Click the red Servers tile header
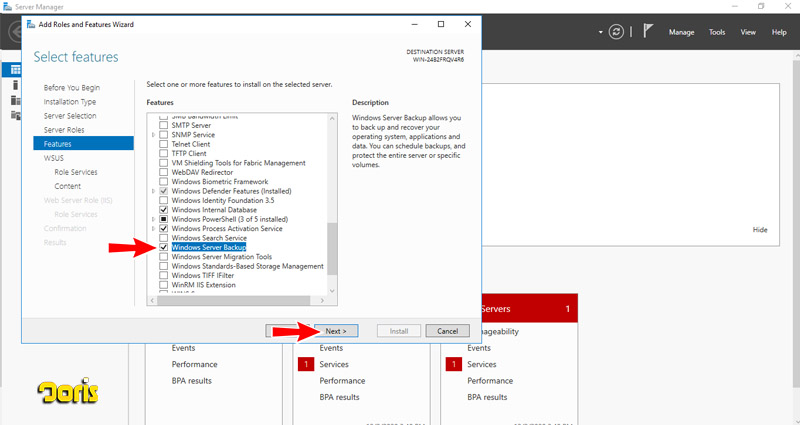 (529, 309)
